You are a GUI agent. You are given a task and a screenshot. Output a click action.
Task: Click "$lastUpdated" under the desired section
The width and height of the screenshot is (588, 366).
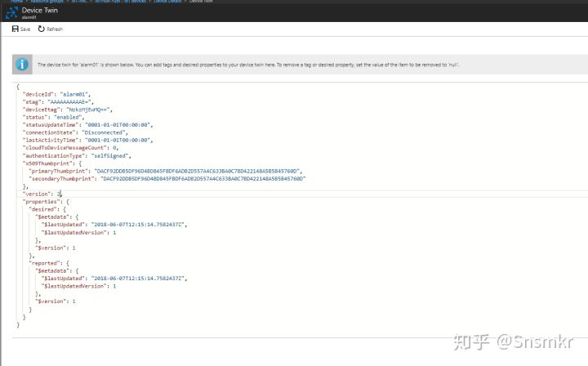tap(114, 225)
